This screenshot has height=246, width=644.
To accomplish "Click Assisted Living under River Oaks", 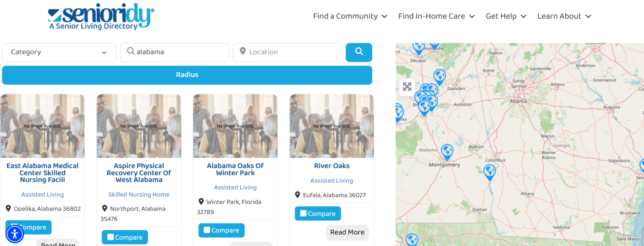I will (332, 181).
